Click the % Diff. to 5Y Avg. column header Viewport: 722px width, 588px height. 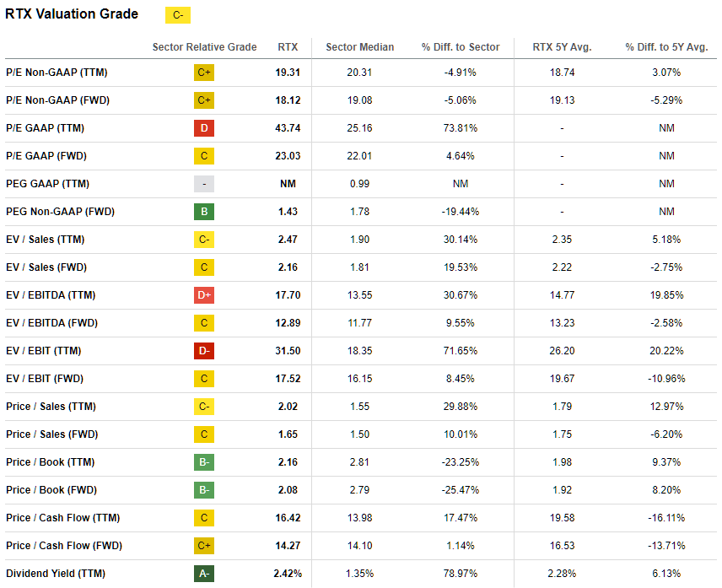[666, 47]
